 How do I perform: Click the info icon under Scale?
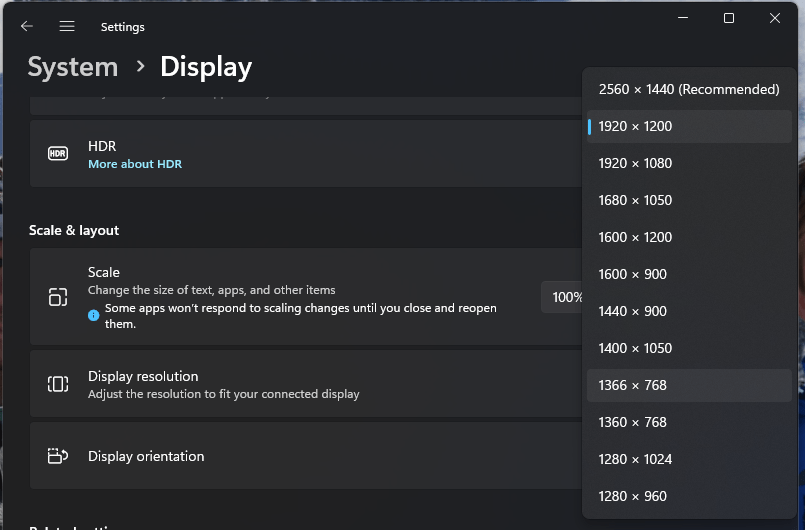(93, 315)
